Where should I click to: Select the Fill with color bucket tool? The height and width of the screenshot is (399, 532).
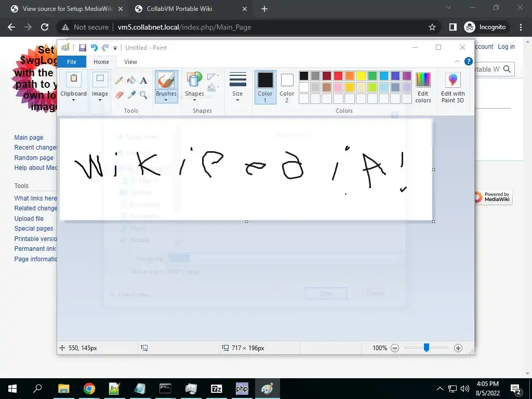coord(131,81)
